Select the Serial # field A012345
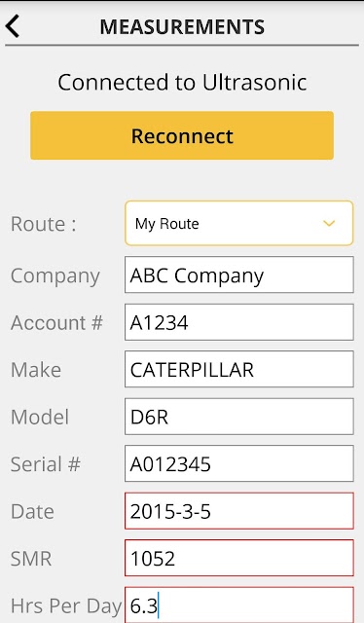 [x=238, y=463]
